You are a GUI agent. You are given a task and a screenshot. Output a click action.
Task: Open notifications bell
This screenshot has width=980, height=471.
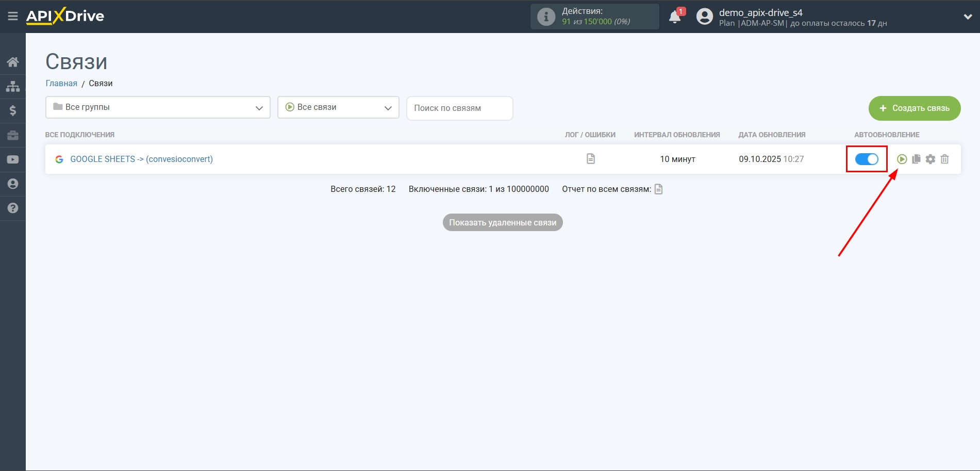pos(675,17)
